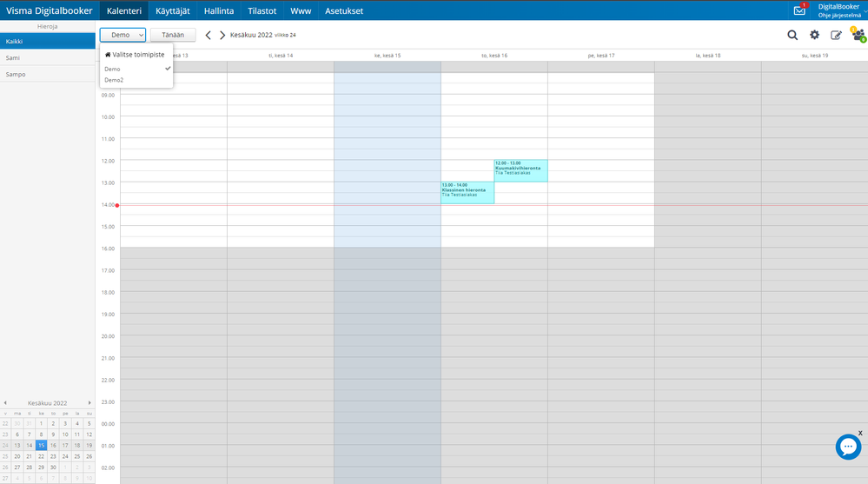Open the Www tab
868x484 pixels.
click(301, 10)
